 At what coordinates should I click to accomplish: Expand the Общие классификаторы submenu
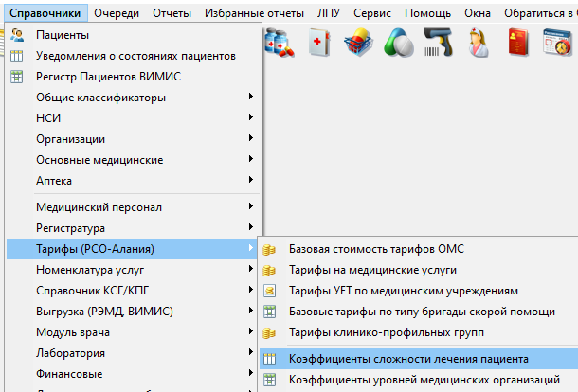(100, 98)
